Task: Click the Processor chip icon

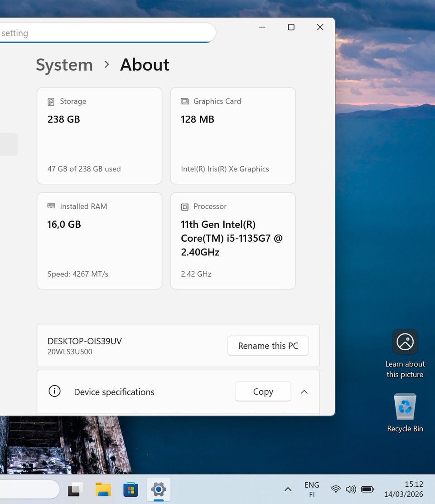Action: [x=184, y=207]
